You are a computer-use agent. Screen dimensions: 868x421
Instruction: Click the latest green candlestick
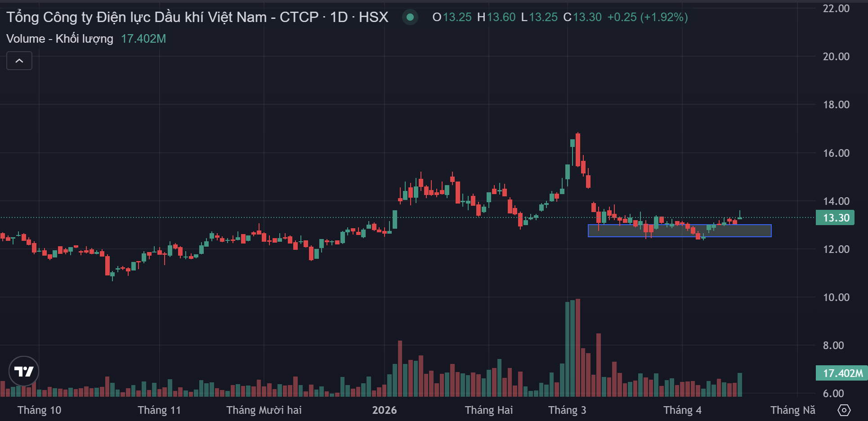(x=740, y=217)
